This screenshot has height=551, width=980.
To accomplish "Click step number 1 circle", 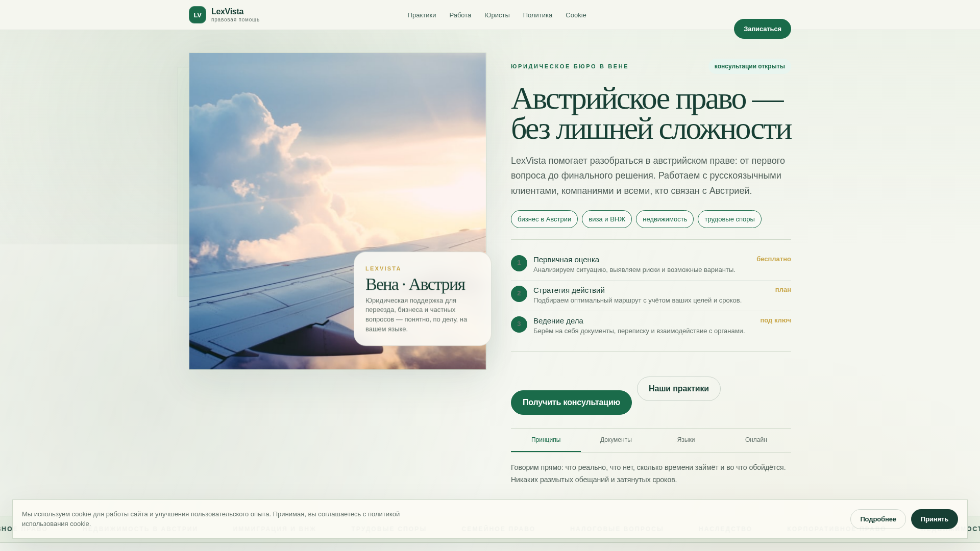I will (519, 263).
